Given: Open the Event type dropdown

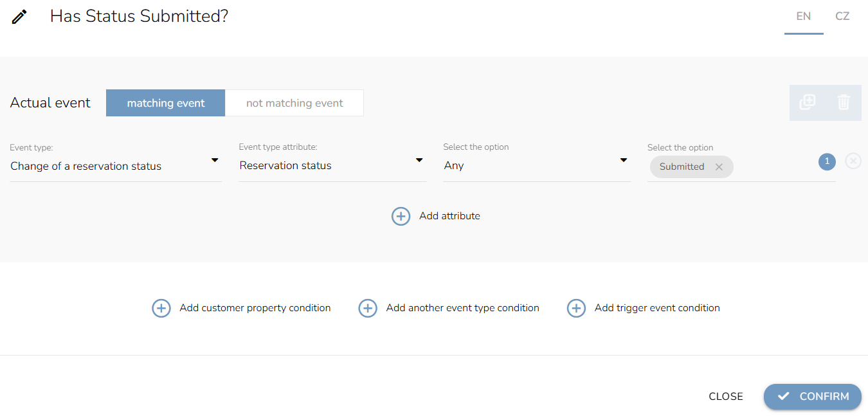Looking at the screenshot, I should coord(116,166).
